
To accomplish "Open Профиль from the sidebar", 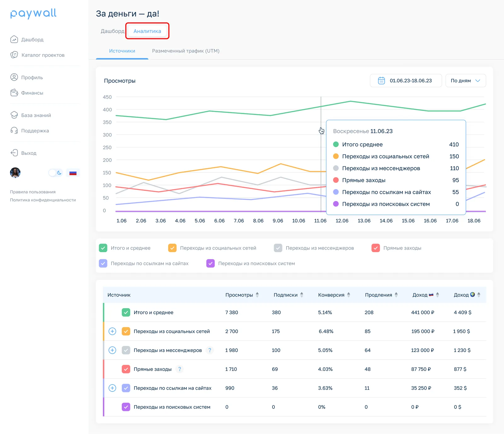I will point(26,77).
